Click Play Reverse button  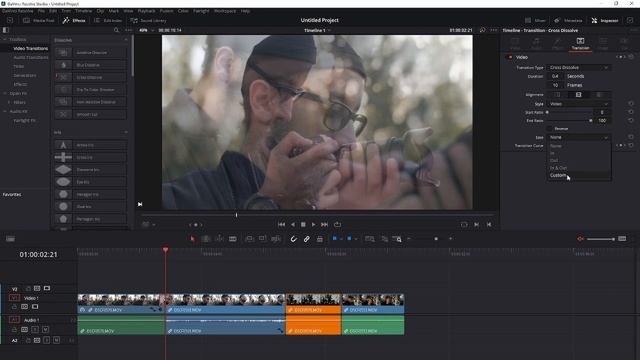click(293, 224)
